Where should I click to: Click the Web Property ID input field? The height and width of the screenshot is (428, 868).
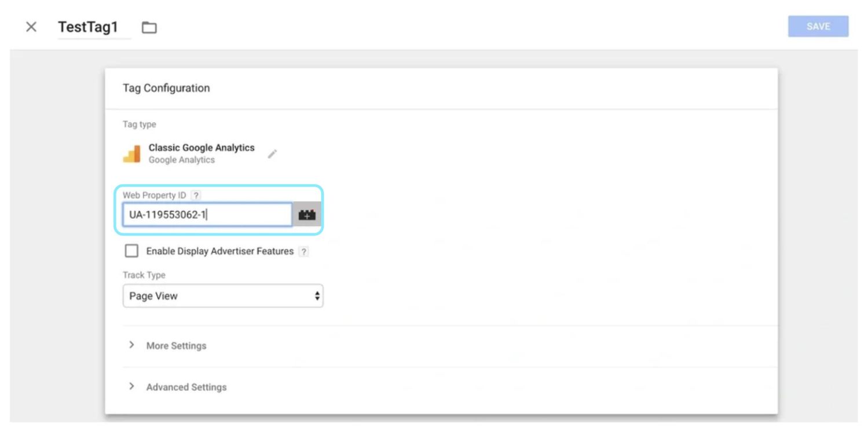207,214
